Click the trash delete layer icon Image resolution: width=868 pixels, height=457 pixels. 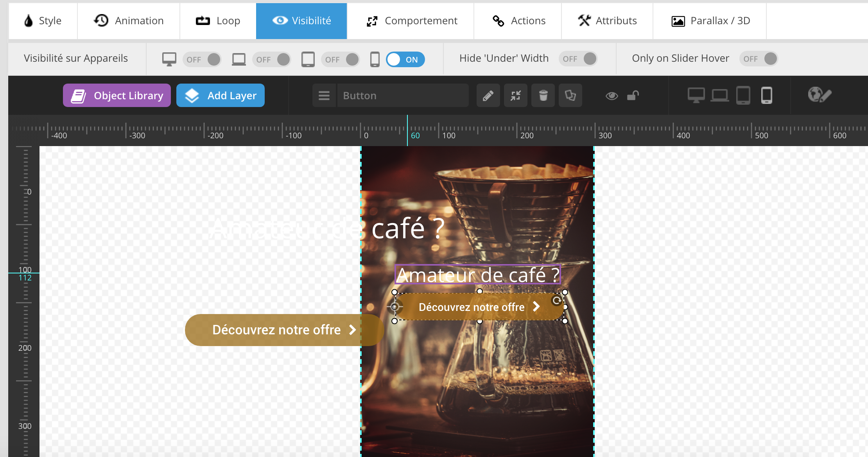543,95
